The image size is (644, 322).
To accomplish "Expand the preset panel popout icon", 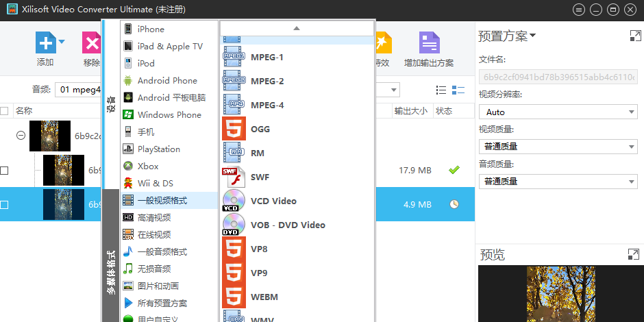I will click(635, 36).
